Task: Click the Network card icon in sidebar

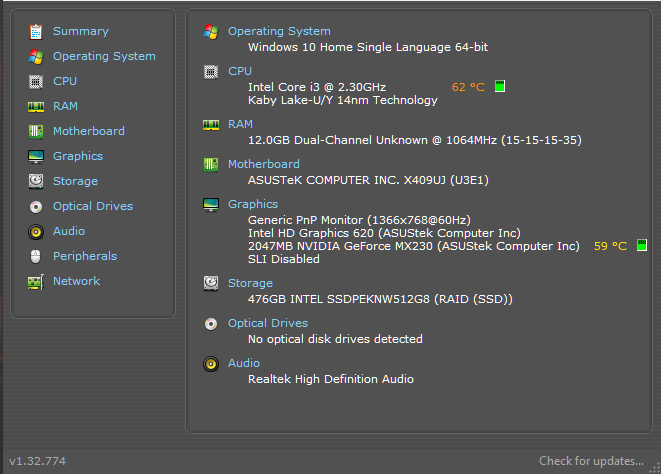Action: tap(36, 282)
